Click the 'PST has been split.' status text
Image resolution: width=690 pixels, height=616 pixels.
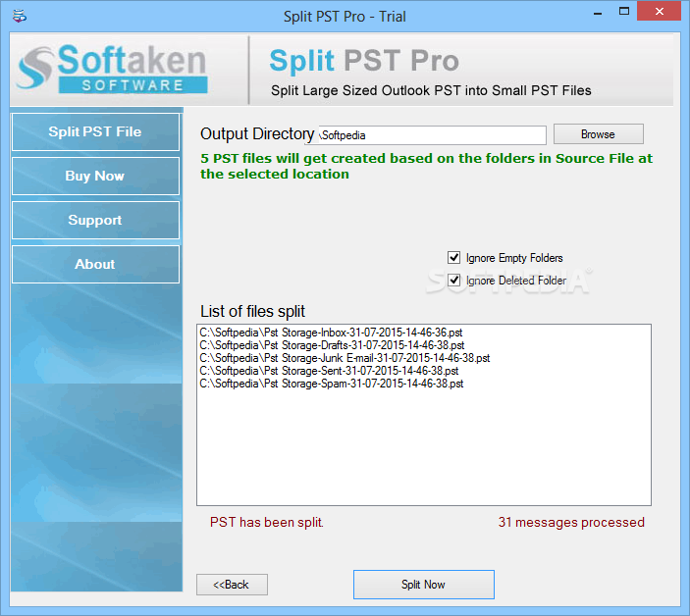(x=267, y=523)
